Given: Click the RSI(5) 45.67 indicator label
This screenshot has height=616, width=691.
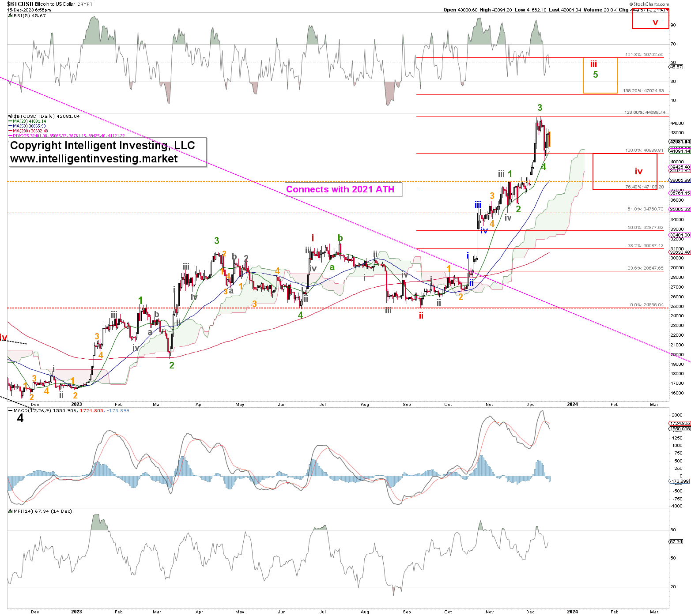Looking at the screenshot, I should click(27, 15).
